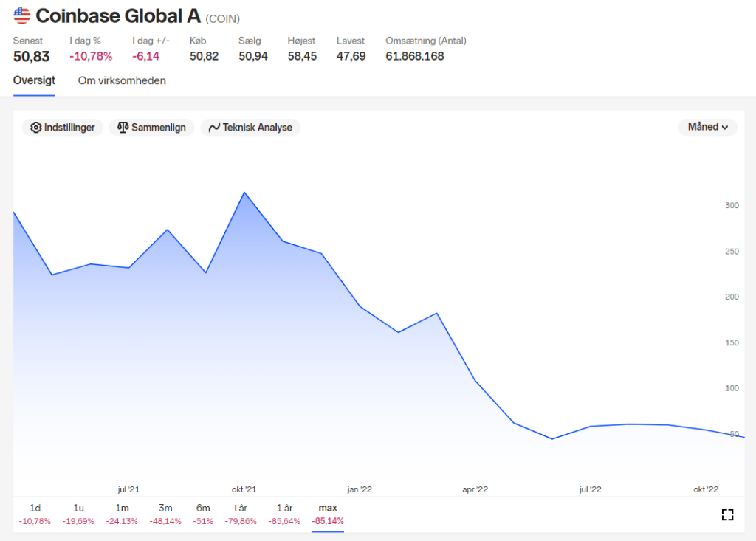Click the Omsætning value 61.868.168

415,56
